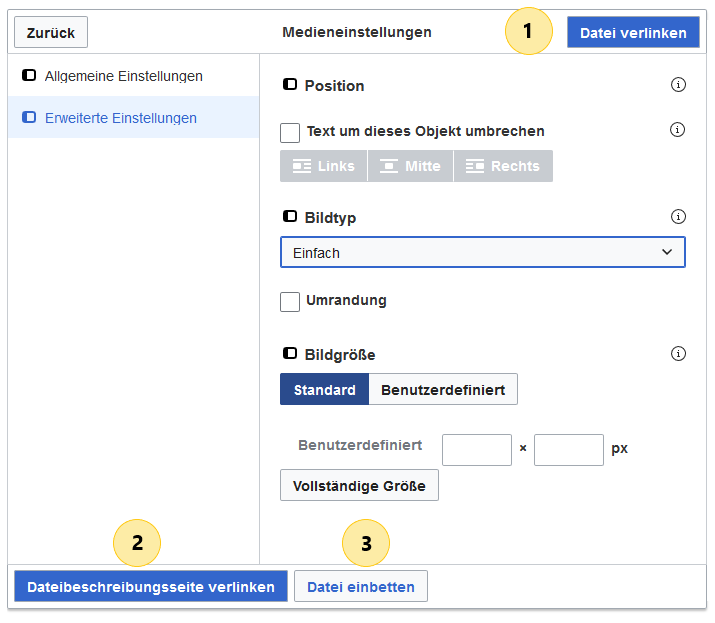Image resolution: width=715 pixels, height=623 pixels.
Task: Click the icon beside Allgemeine Einstellungen
Action: (29, 75)
